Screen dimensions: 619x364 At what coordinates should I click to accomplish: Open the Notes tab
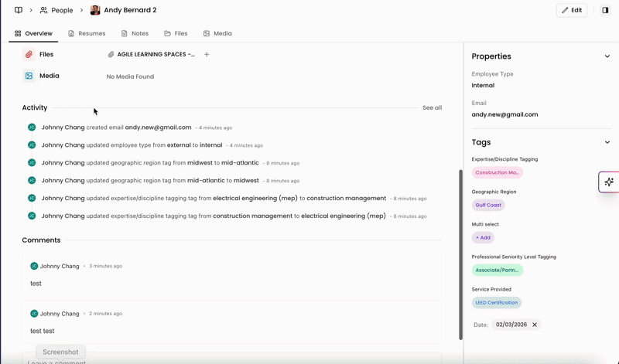tap(135, 33)
